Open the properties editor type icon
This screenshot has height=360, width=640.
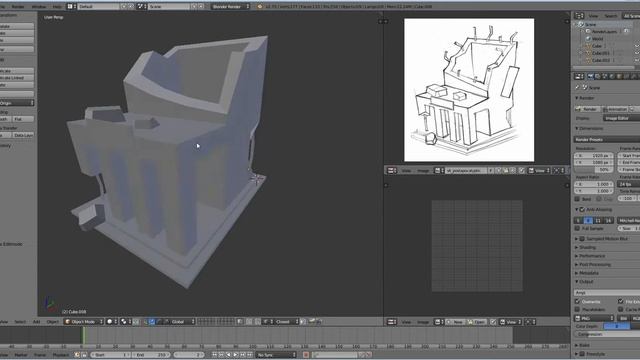tap(579, 76)
